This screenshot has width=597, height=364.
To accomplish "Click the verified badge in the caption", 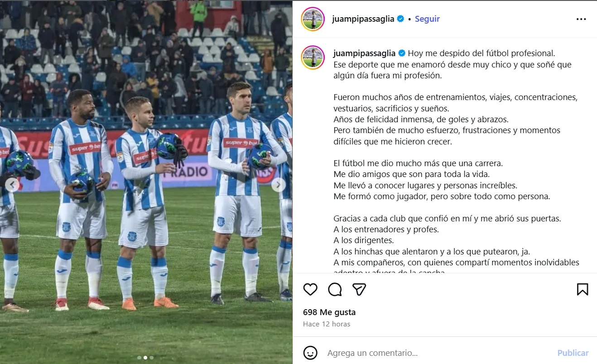I will pyautogui.click(x=401, y=53).
